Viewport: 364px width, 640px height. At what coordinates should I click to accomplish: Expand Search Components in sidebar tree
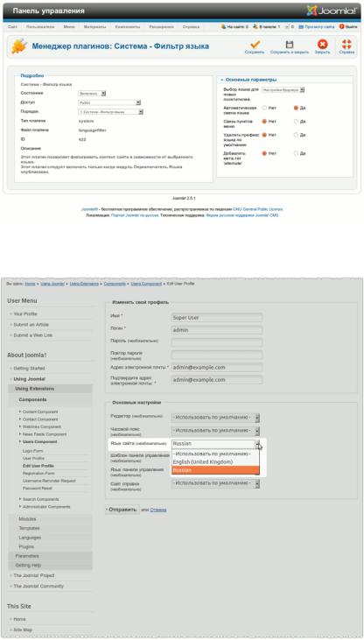tap(41, 499)
